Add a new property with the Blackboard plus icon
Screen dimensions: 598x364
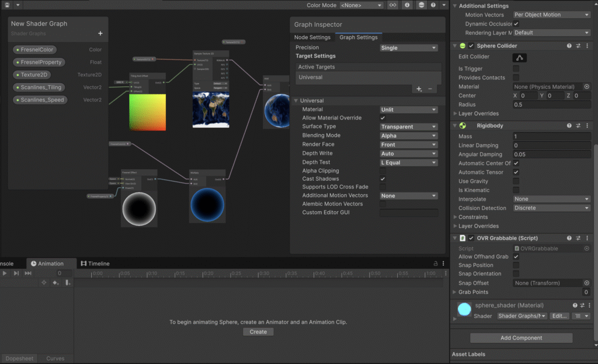click(x=100, y=34)
